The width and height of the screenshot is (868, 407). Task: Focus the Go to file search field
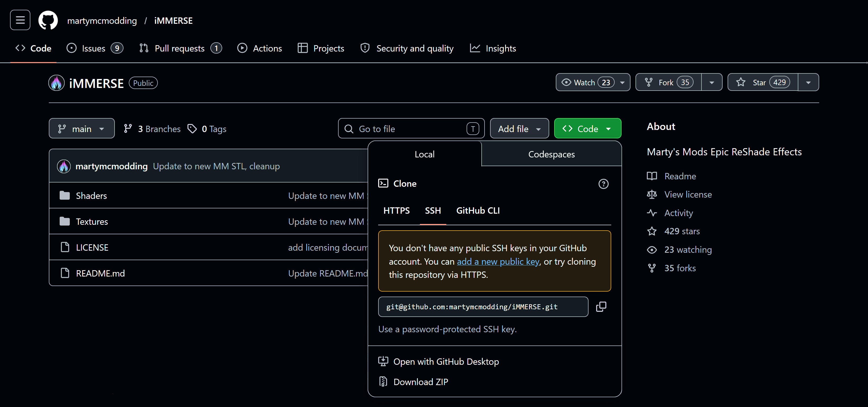tap(411, 128)
